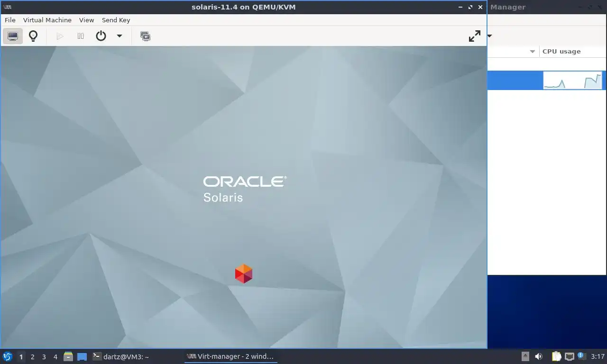Open the volume control in tray
The width and height of the screenshot is (607, 364).
[x=539, y=356]
